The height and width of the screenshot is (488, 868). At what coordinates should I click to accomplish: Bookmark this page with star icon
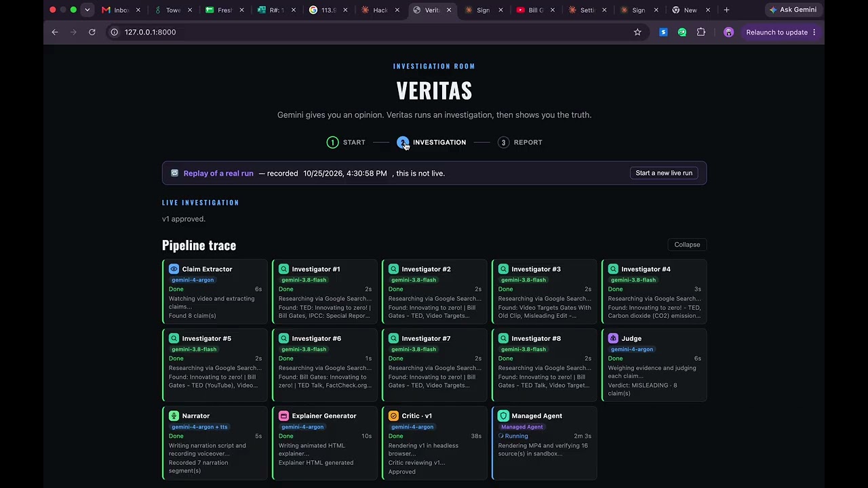[637, 32]
